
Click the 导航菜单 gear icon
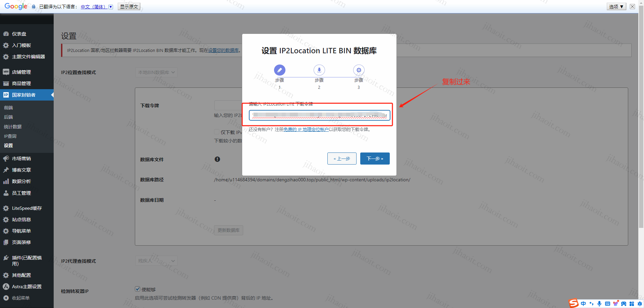coord(6,231)
